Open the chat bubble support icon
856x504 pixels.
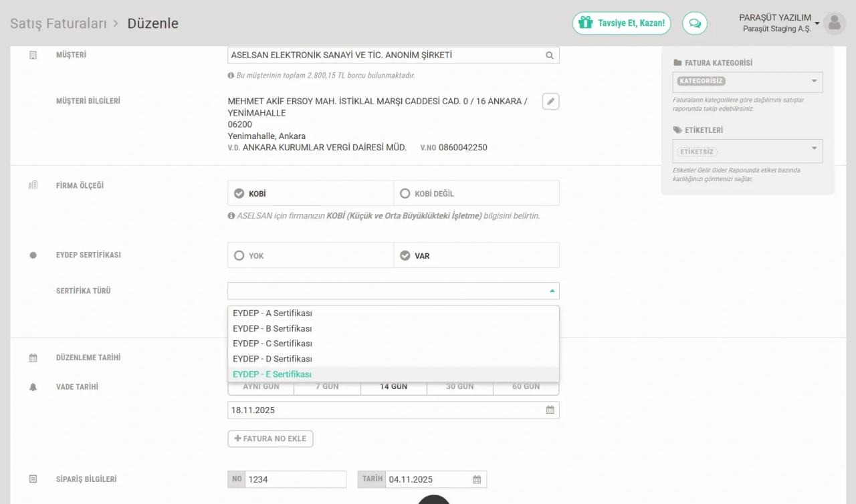click(694, 23)
